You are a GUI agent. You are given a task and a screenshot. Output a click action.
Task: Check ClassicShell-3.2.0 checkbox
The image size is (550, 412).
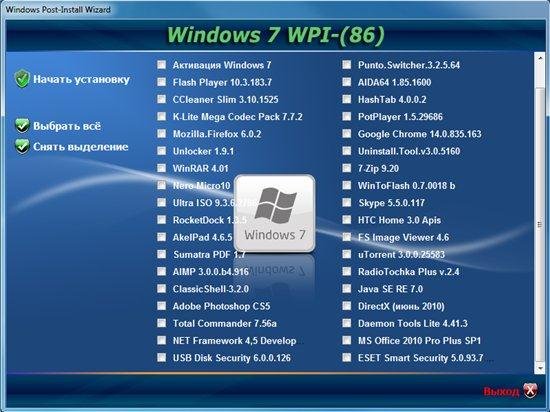161,289
